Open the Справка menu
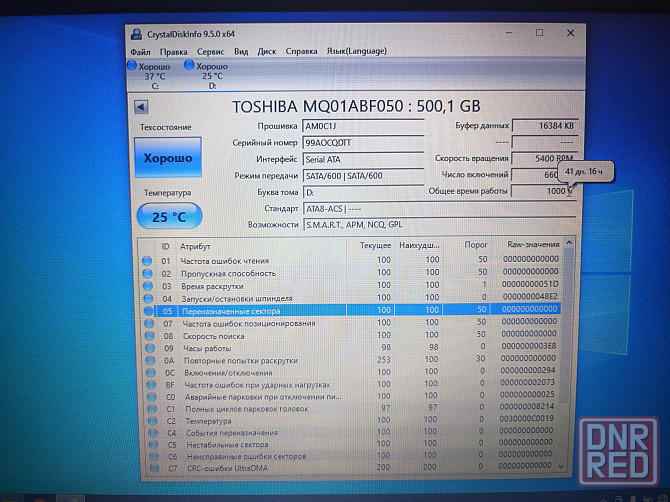This screenshot has width=670, height=502. pos(301,51)
